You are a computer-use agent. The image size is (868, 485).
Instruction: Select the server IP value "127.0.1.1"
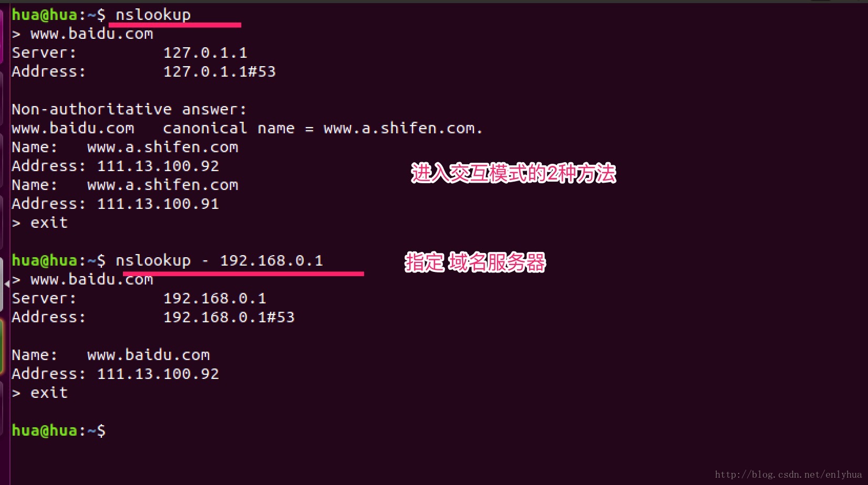205,52
